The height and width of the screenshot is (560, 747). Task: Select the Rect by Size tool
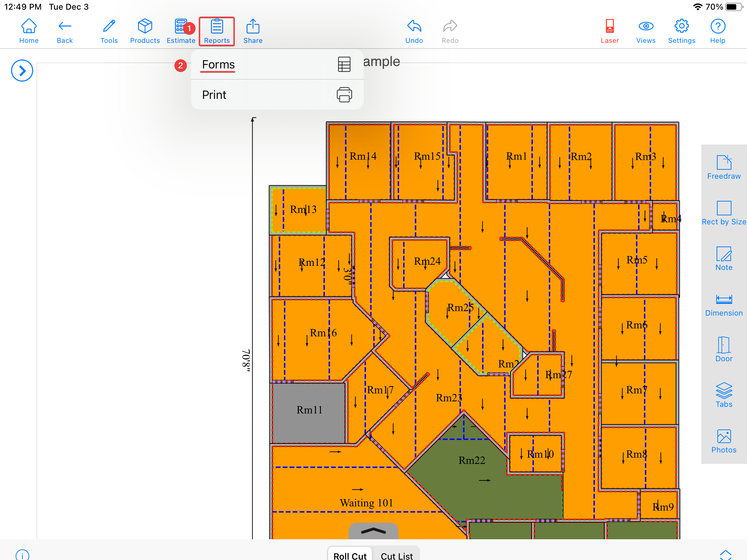723,213
